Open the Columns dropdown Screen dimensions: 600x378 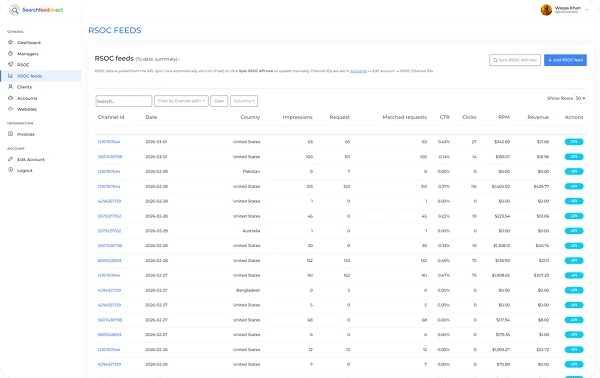244,101
